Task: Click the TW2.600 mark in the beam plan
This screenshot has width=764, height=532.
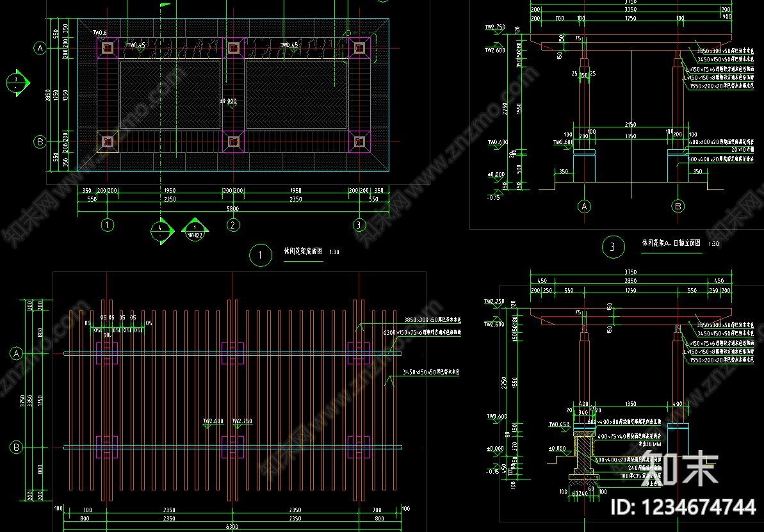Action: 213,421
